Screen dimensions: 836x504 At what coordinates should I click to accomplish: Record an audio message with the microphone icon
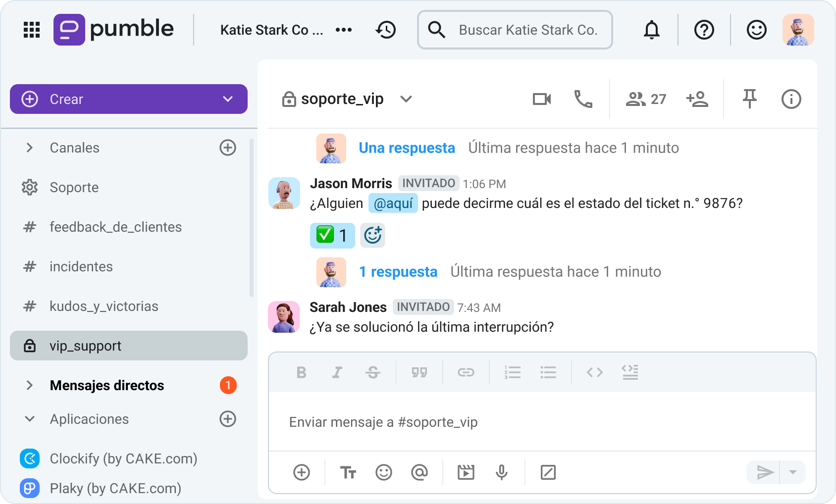pos(501,472)
